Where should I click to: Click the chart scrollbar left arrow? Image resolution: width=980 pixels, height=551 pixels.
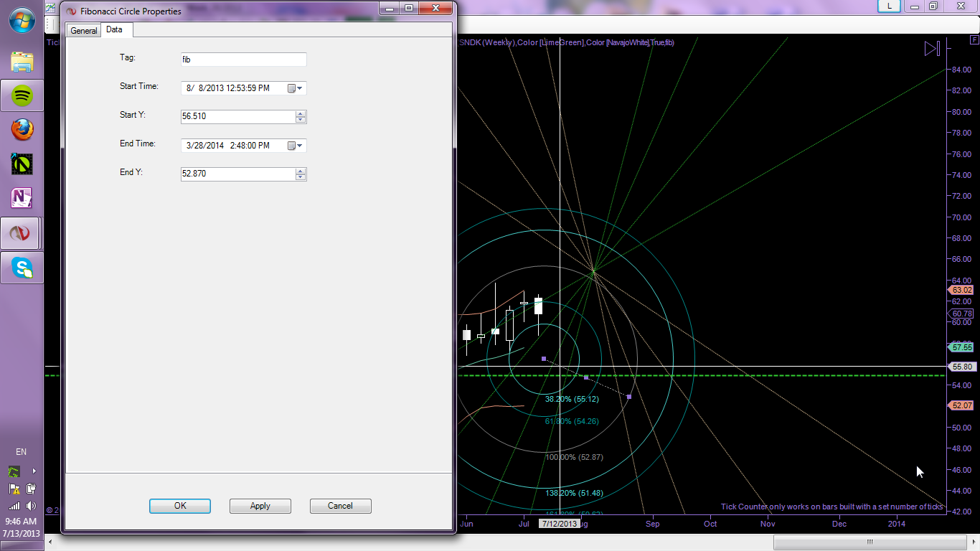pos(50,542)
